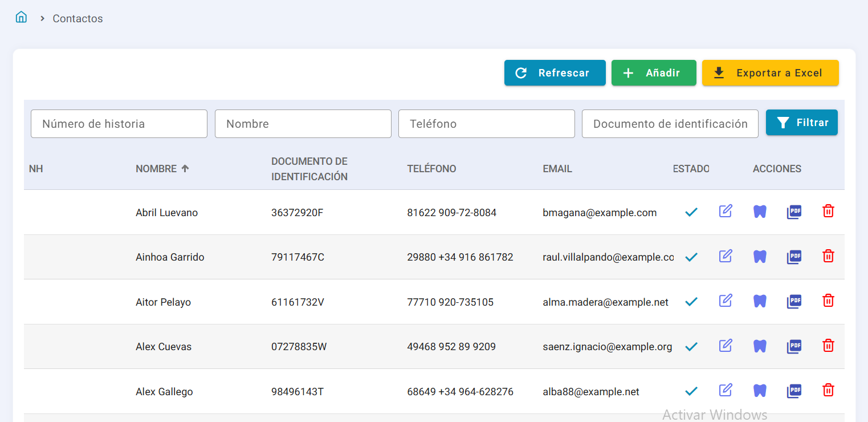The height and width of the screenshot is (422, 868).
Task: Select the name Abril Luevano
Action: click(166, 213)
